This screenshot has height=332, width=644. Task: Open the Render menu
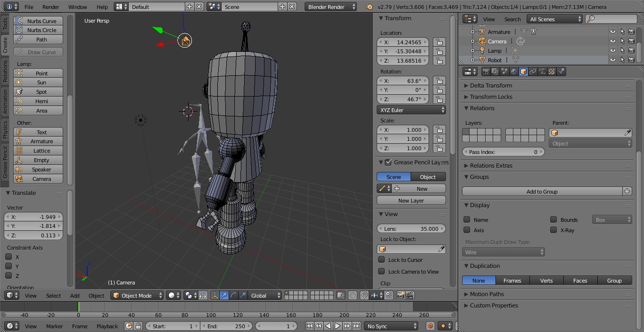[51, 7]
